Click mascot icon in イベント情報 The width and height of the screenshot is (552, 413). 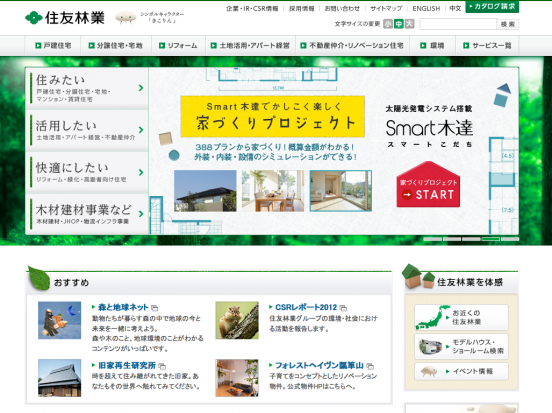tap(429, 371)
